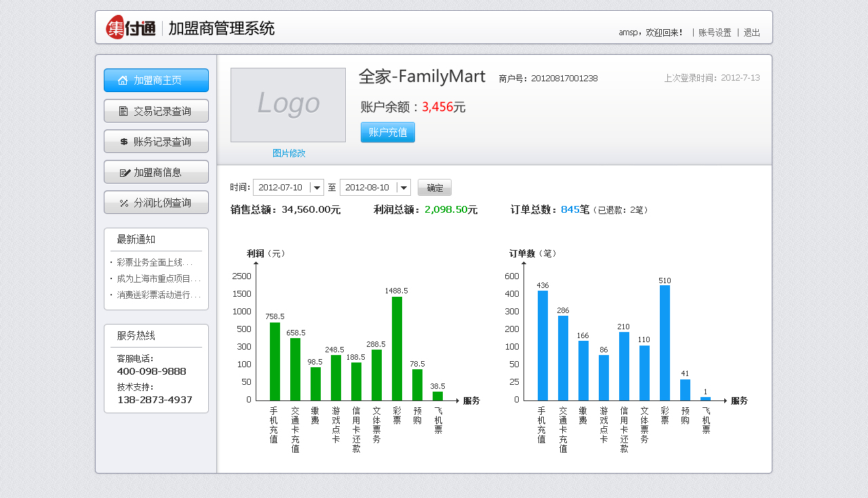The image size is (868, 498).
Task: Click the 最新通知 heading
Action: click(x=136, y=239)
